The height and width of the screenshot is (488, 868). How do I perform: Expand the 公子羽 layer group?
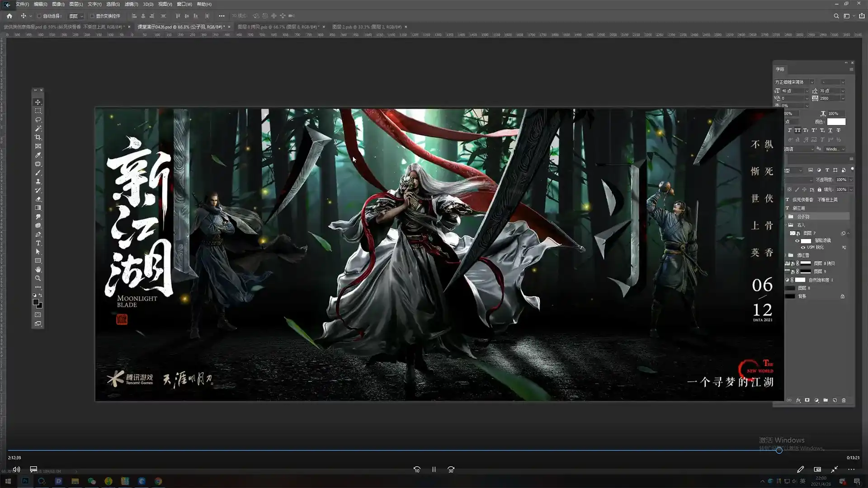(786, 217)
